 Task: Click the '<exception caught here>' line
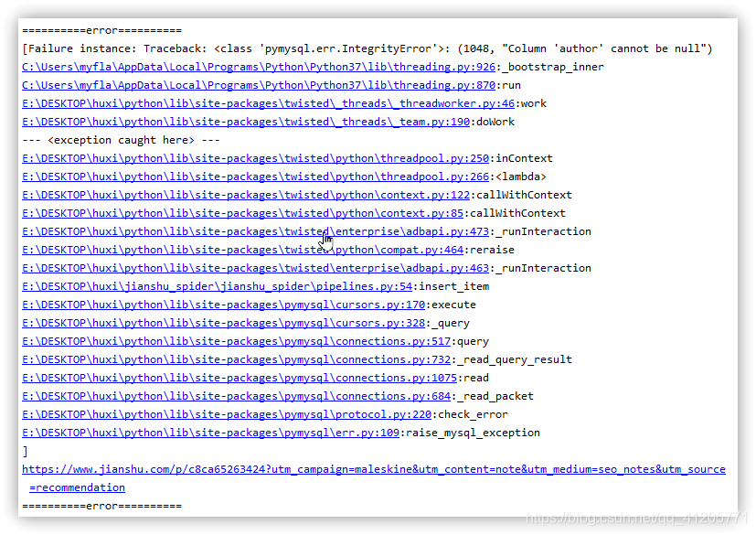(121, 141)
